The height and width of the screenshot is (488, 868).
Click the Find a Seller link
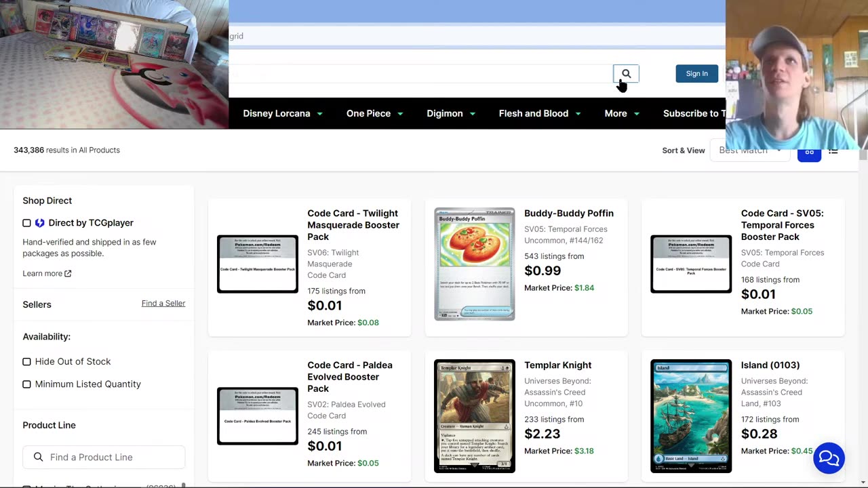point(163,303)
